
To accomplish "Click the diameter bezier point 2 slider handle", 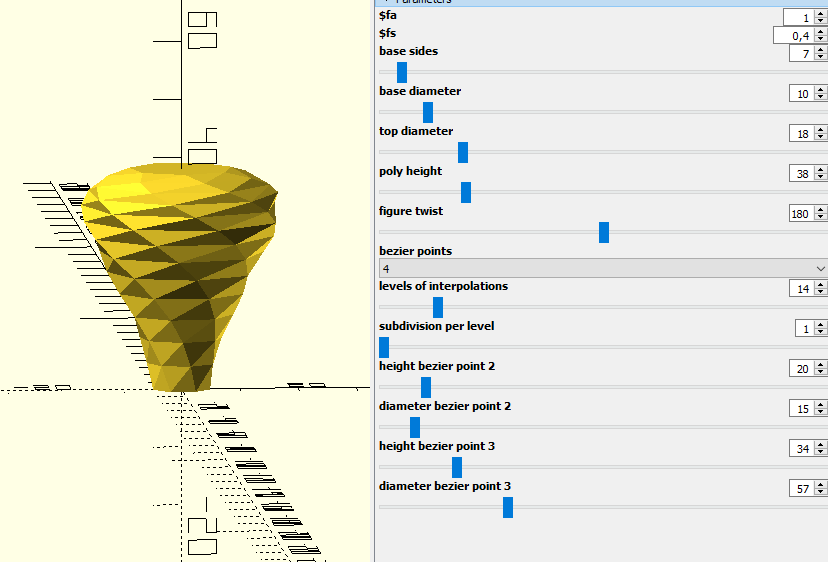I will pos(415,427).
